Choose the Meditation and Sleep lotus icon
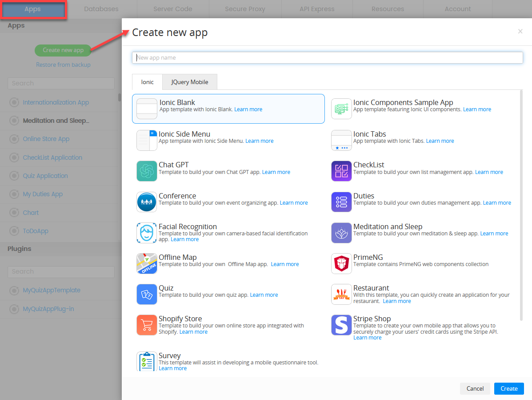Screen dimensions: 532x400 341,233
